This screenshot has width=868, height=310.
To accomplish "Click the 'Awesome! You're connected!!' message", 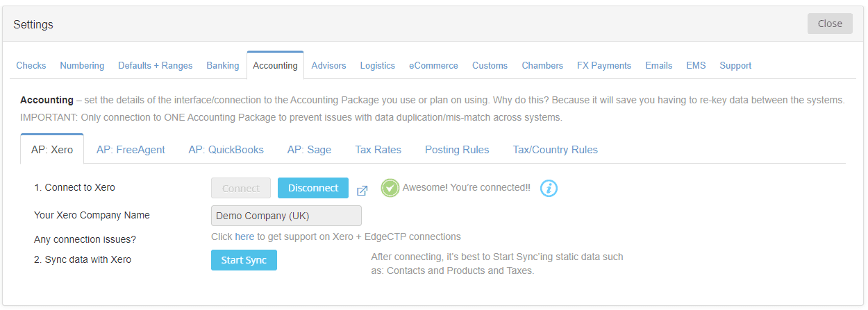I will [467, 187].
